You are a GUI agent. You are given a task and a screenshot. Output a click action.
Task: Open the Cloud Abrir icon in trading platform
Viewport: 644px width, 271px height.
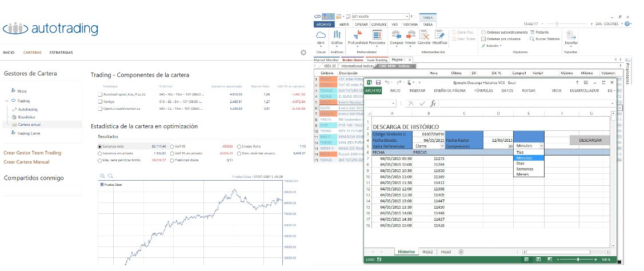pyautogui.click(x=321, y=35)
